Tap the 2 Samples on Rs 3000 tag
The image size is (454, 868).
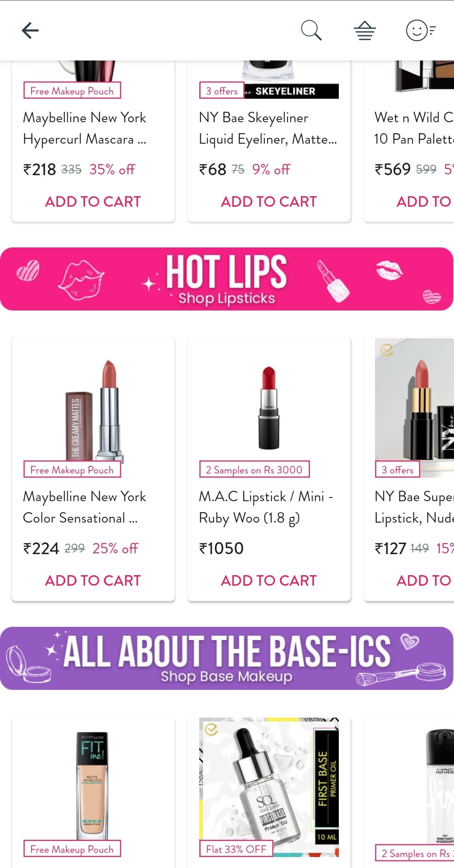[x=254, y=470]
